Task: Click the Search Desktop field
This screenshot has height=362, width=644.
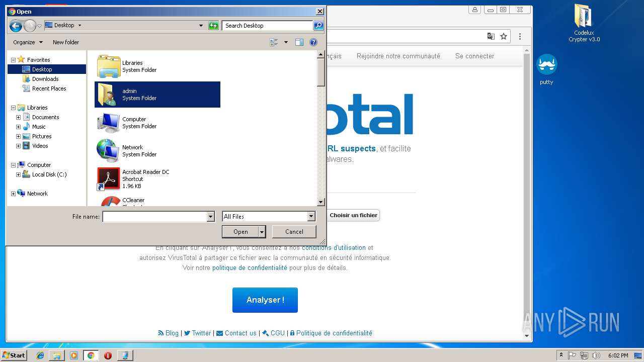Action: tap(267, 26)
